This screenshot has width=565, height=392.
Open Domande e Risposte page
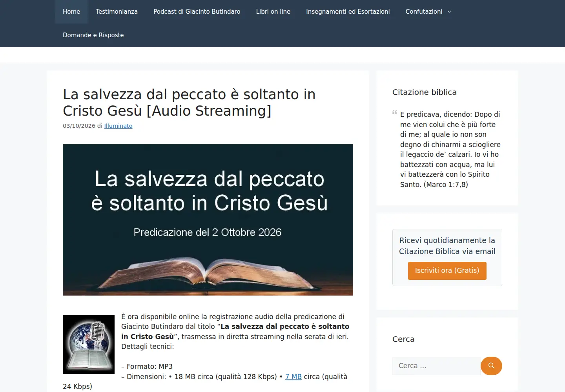(93, 35)
